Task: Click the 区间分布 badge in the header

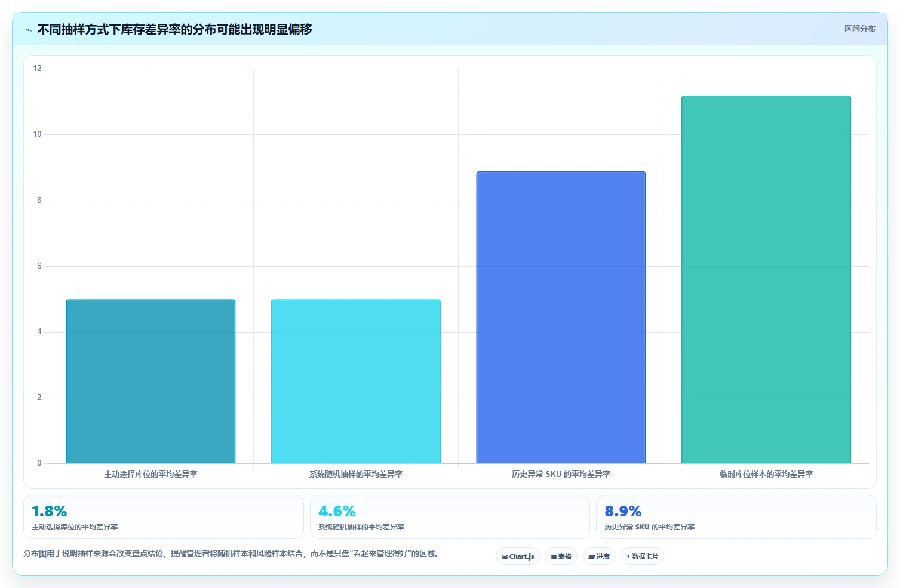Action: (859, 29)
